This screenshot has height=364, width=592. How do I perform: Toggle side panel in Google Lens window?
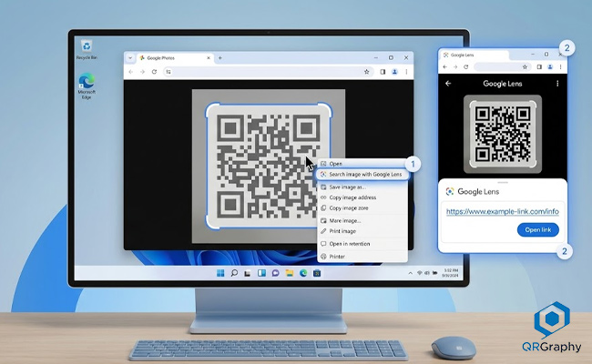tap(539, 67)
